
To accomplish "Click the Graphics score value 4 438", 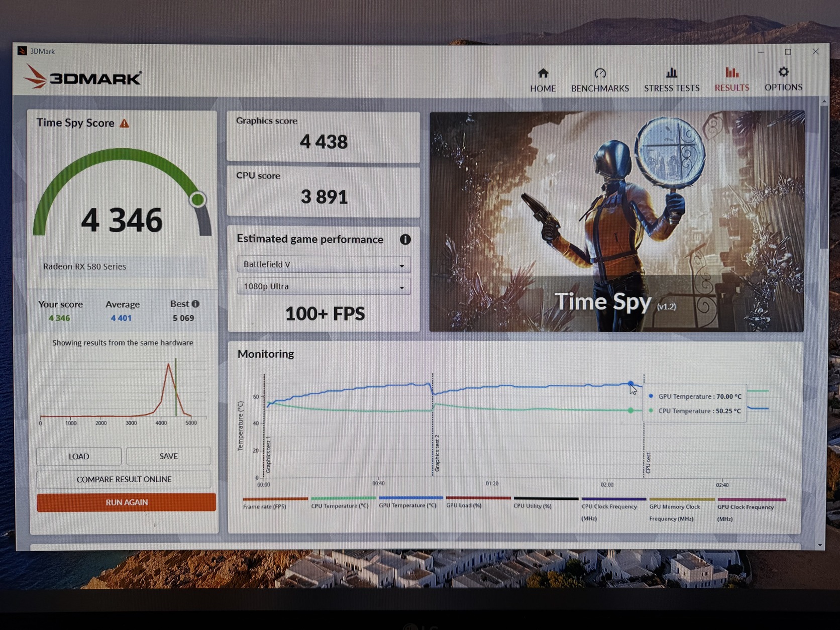I will pos(324,142).
